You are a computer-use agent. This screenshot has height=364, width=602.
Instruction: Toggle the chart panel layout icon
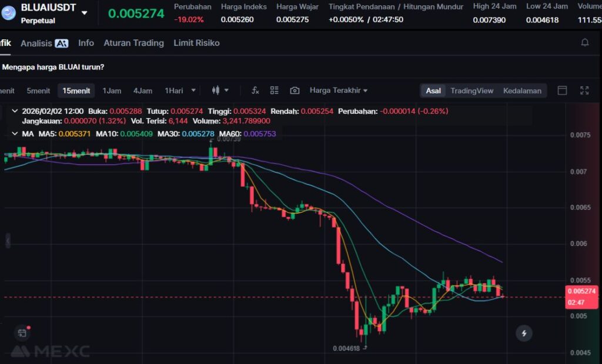point(562,90)
